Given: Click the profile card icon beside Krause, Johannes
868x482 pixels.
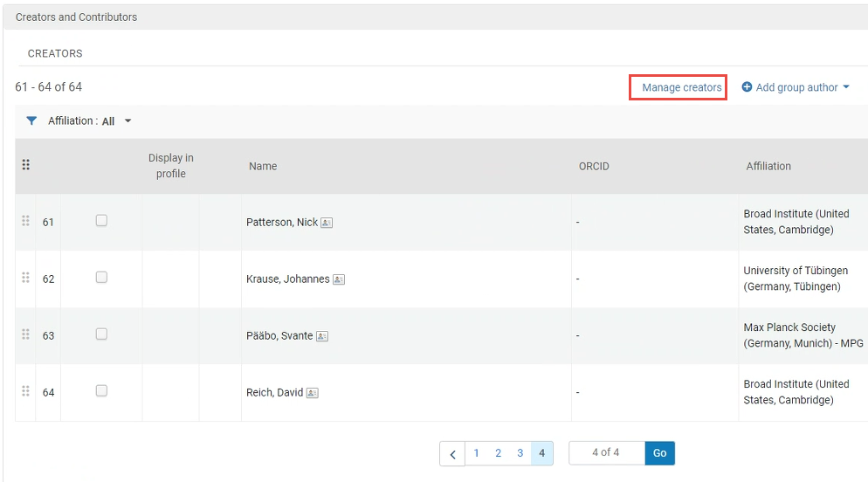Looking at the screenshot, I should pos(339,279).
